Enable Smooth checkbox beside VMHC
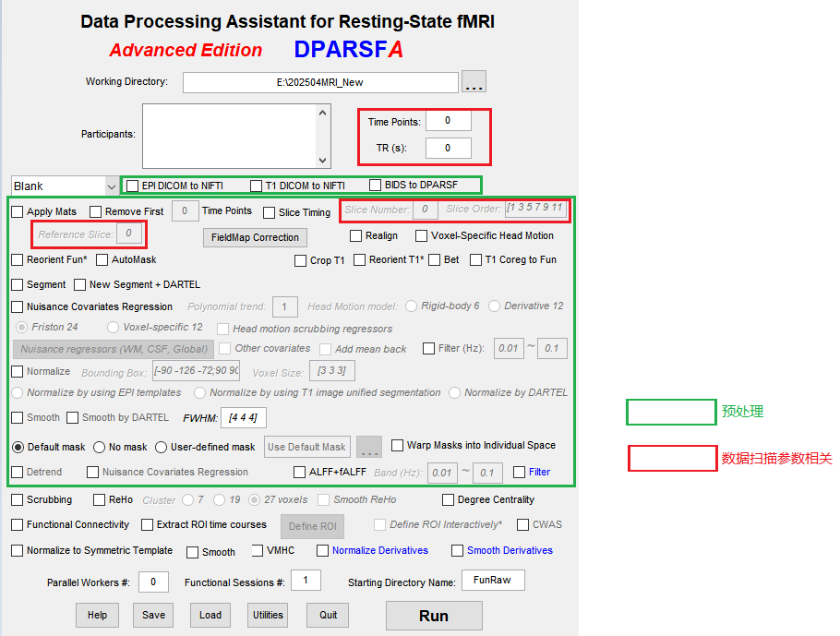Viewport: 840px width, 636px height. [x=192, y=552]
